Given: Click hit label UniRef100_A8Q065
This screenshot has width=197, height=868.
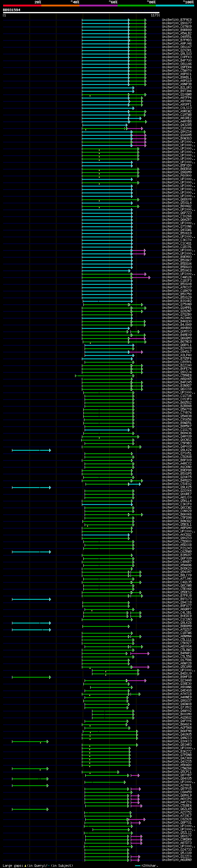Looking at the screenshot, I should coord(177,379).
